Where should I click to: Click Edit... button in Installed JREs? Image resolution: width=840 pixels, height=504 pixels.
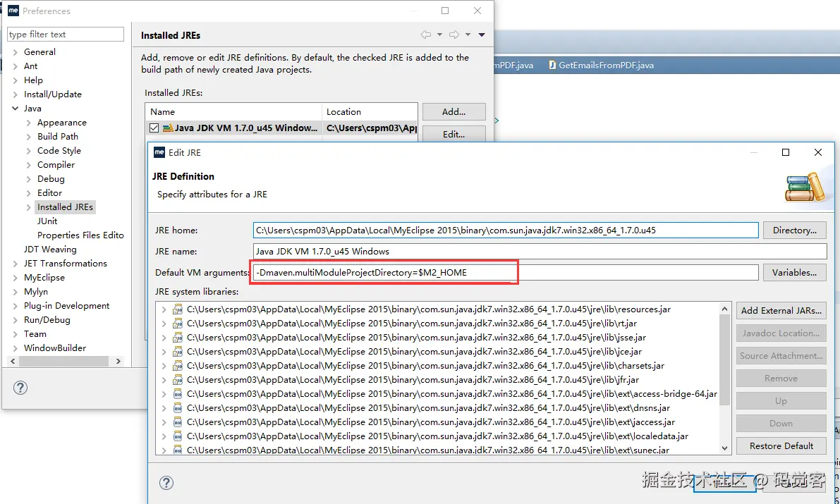pos(454,134)
